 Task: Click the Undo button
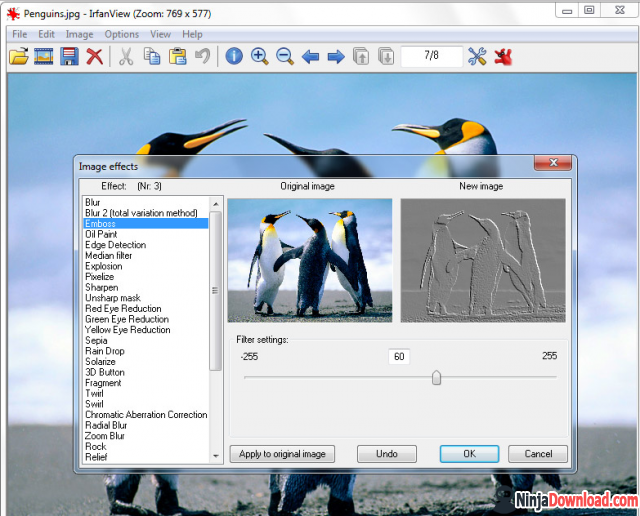(x=386, y=454)
